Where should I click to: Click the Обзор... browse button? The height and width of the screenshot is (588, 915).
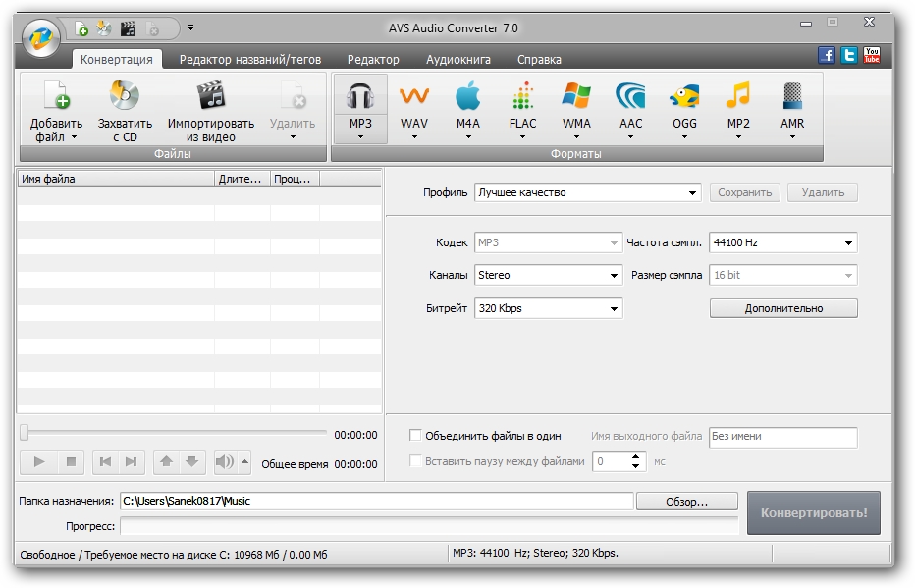click(x=686, y=502)
